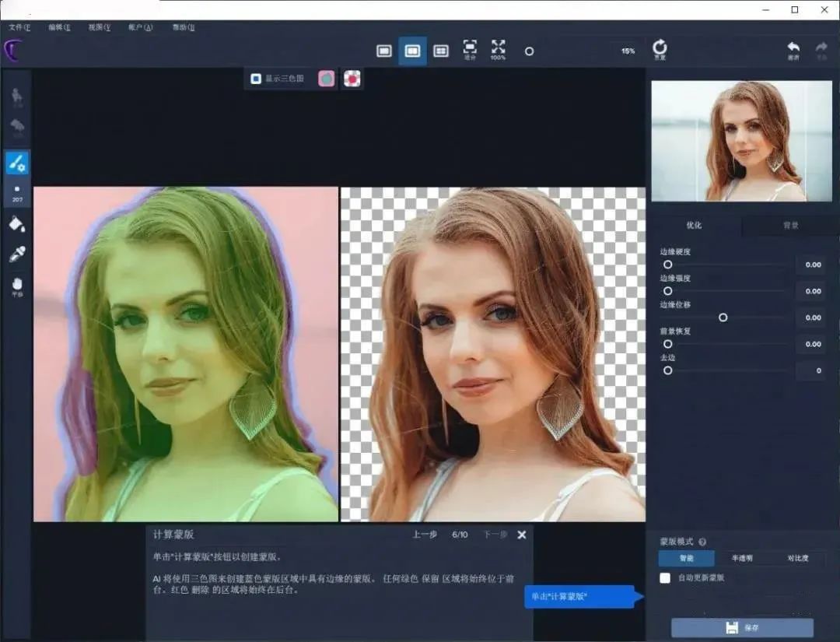The width and height of the screenshot is (840, 642).
Task: Pick the eyedropper tool
Action: pos(17,254)
